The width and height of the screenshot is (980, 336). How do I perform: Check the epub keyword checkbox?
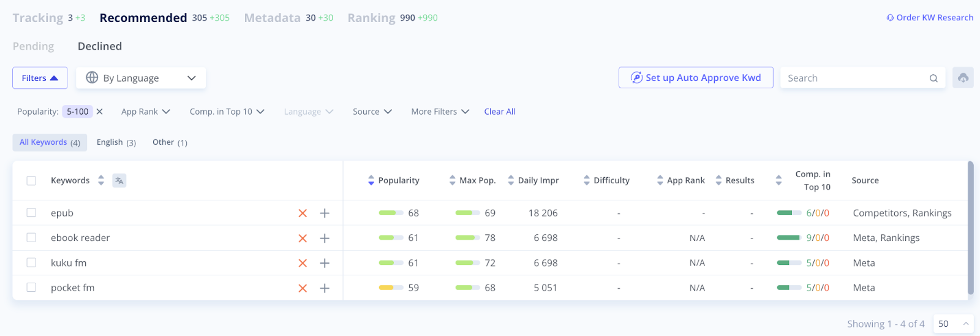31,213
